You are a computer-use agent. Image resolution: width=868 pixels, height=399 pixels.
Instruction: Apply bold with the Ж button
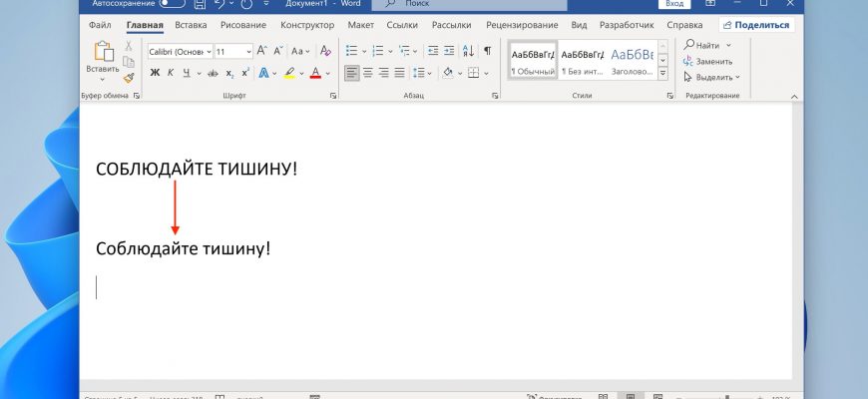[x=155, y=73]
